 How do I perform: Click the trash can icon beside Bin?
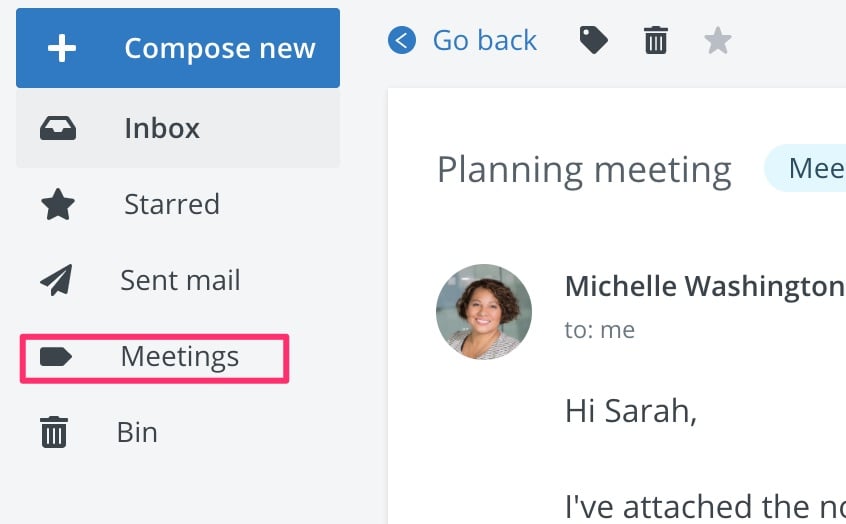click(54, 433)
